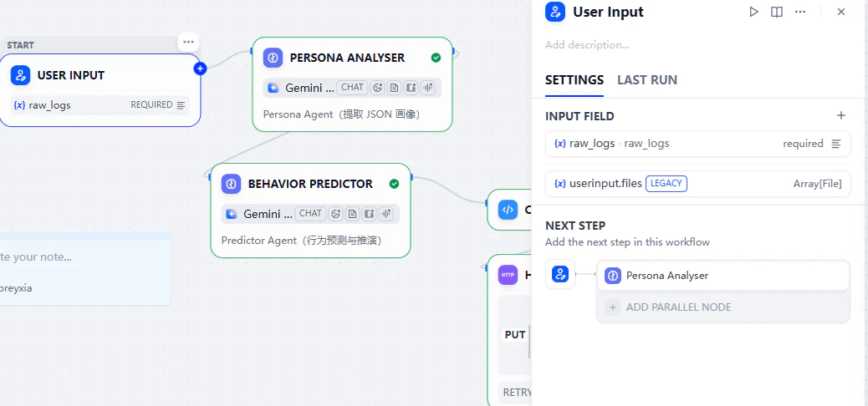This screenshot has width=868, height=406.
Task: Select the Behavior Predictor node icon
Action: [232, 184]
